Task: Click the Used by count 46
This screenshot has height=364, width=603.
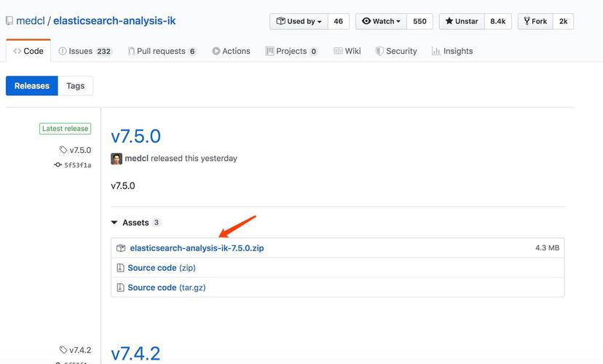Action: (x=339, y=22)
